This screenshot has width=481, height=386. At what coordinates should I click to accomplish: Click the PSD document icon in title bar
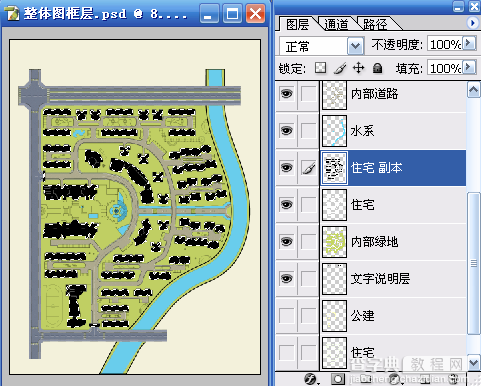pos(12,14)
